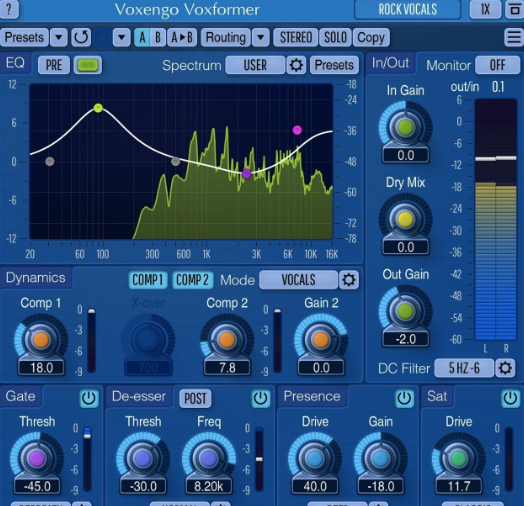Click the Comp 2 knob
This screenshot has height=506, width=524.
(227, 340)
